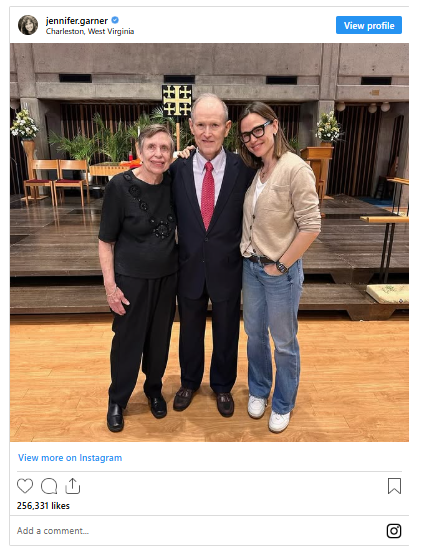This screenshot has width=422, height=554.
Task: Open the jennifer.garner profile avatar
Action: [x=28, y=25]
